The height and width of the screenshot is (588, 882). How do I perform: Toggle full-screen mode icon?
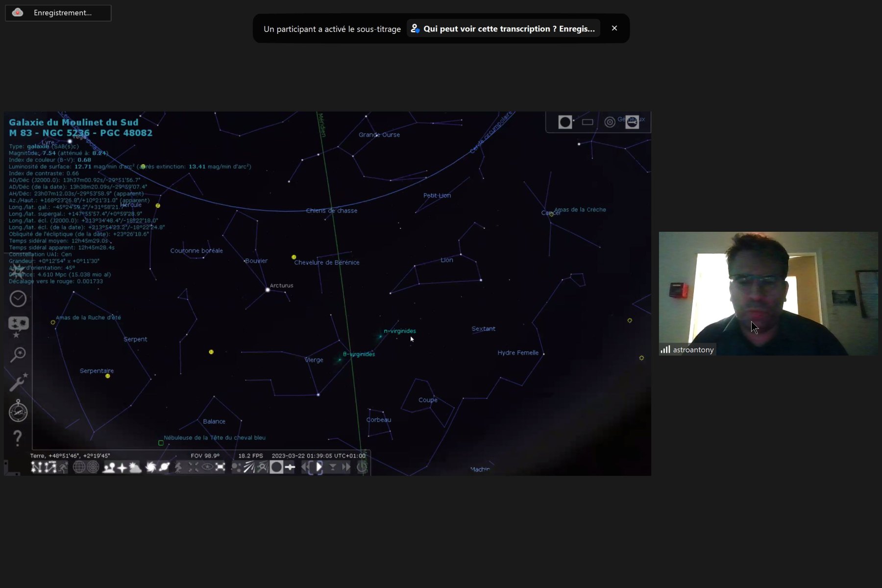[x=220, y=467]
